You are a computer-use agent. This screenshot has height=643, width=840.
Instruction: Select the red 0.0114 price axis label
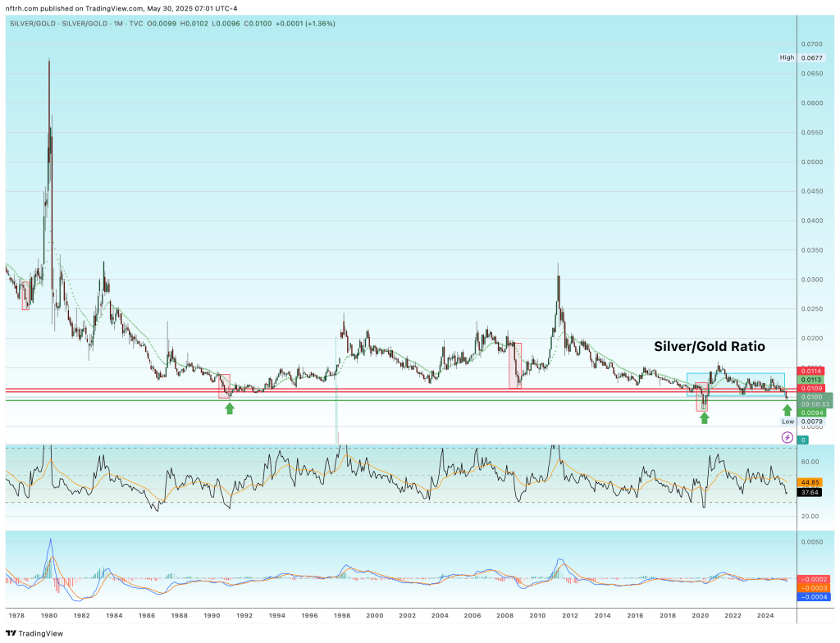(811, 371)
